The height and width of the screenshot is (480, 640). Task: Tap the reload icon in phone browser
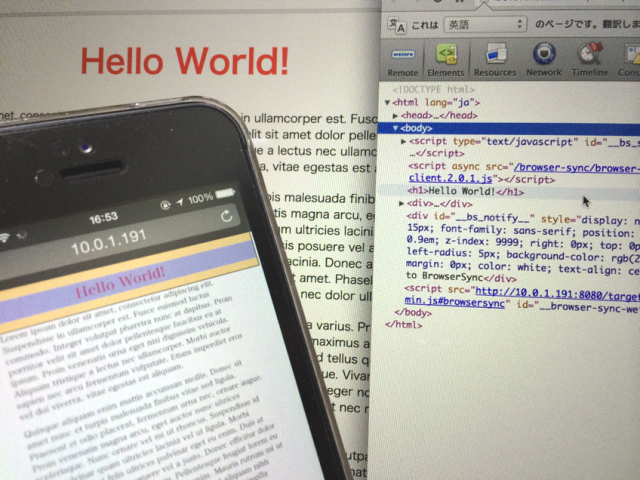226,216
